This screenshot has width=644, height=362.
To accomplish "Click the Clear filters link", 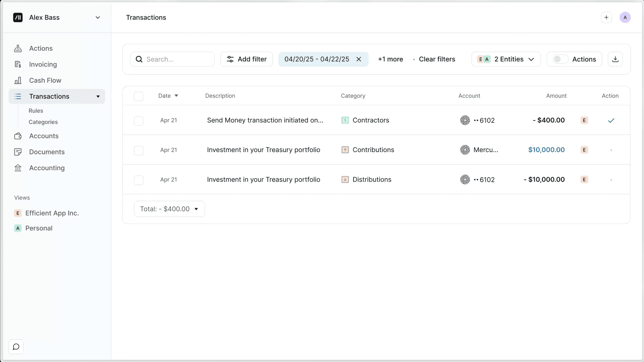I will tap(437, 59).
